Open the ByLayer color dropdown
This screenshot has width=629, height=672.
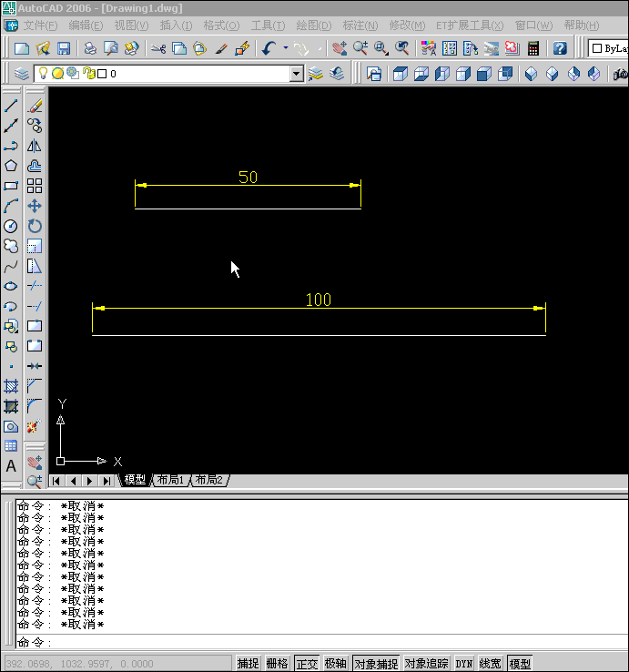point(608,48)
